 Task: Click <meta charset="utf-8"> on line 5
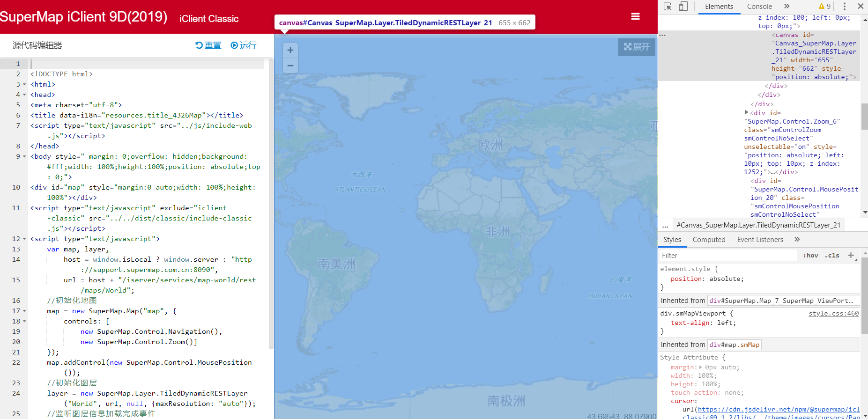coord(76,105)
